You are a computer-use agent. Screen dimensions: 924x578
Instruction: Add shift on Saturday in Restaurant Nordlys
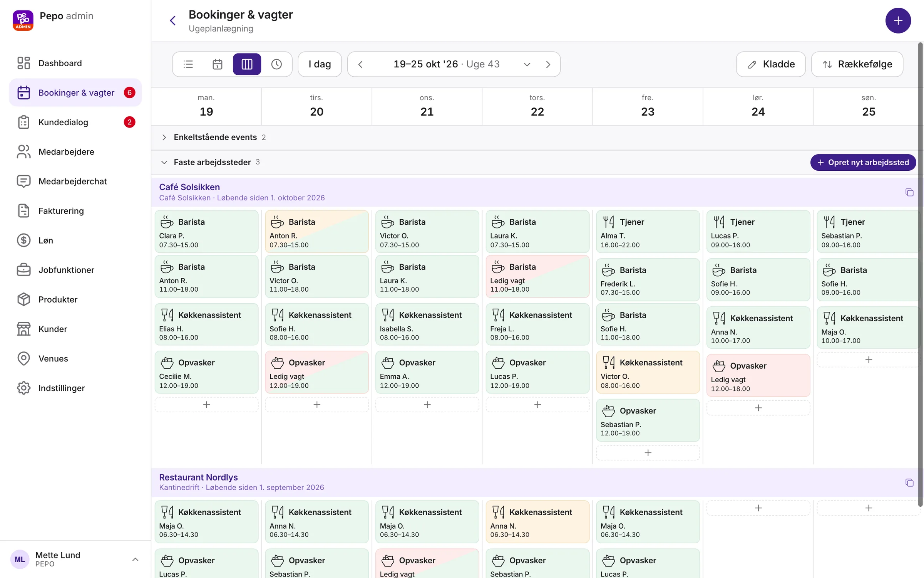coord(758,508)
